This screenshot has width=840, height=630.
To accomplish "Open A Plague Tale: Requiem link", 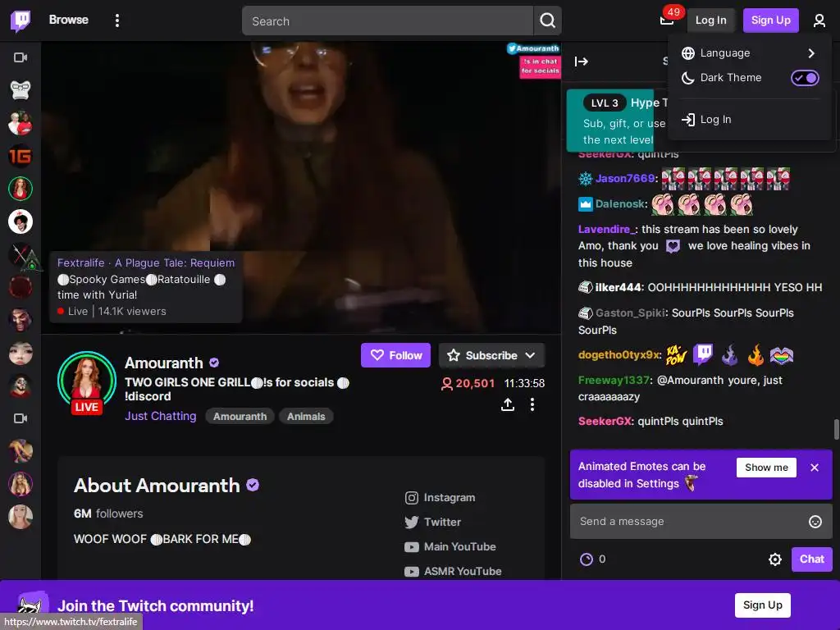I will 175,263.
